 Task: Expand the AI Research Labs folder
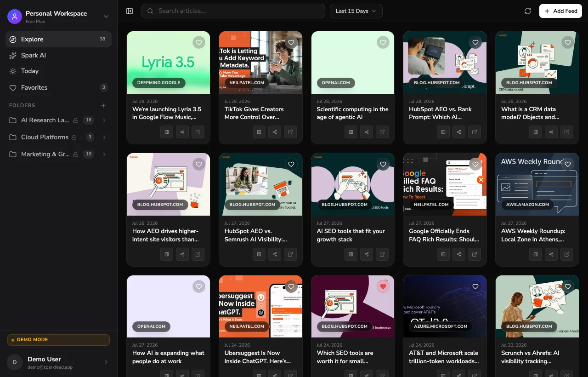(x=104, y=120)
